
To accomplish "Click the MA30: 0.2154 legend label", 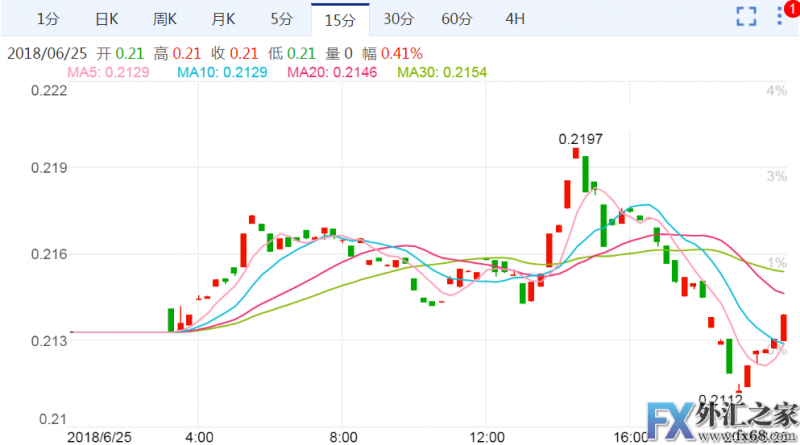I will pos(442,72).
